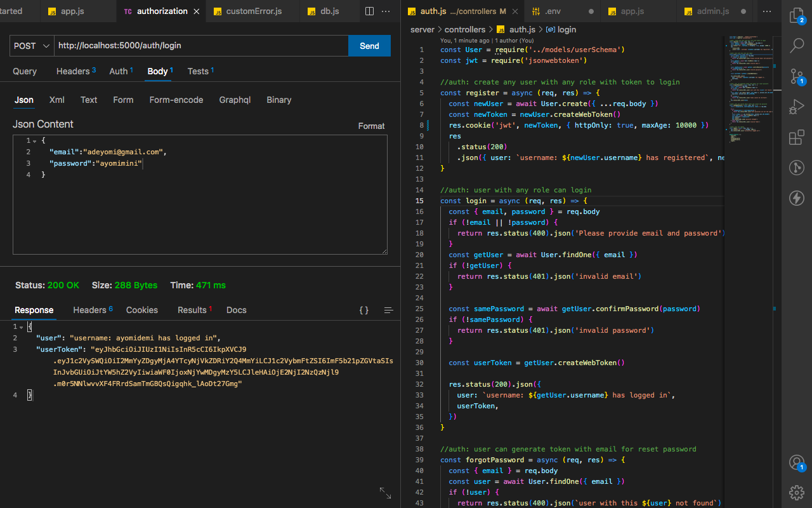
Task: Open the Thunder Client lightning bolt icon
Action: [797, 197]
